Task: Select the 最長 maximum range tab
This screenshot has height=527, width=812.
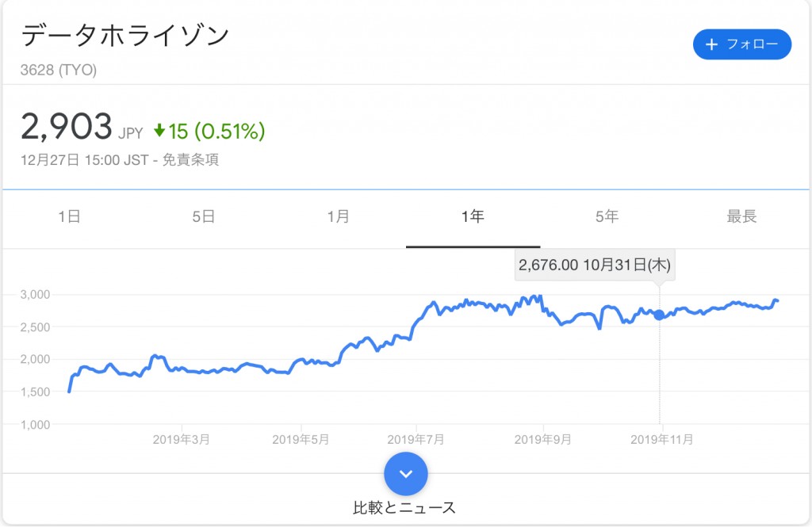Action: point(741,216)
